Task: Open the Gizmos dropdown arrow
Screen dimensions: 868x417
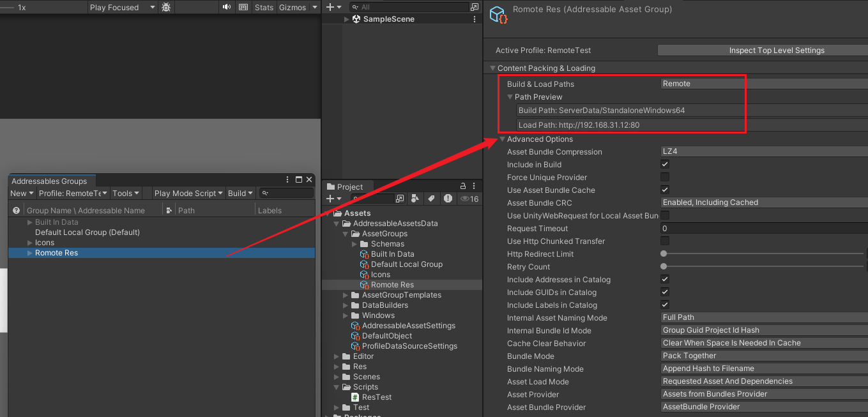Action: point(314,8)
